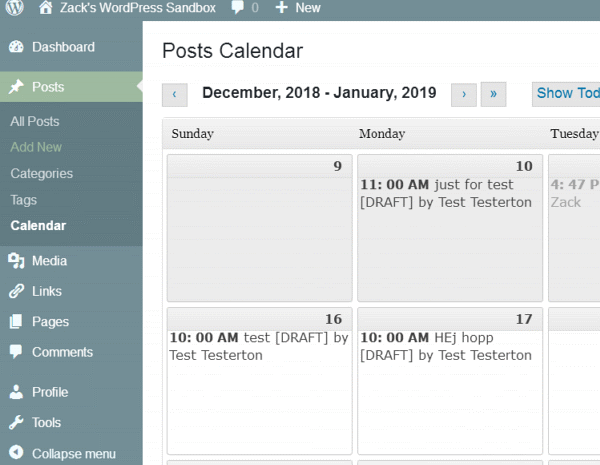Click the Show Today button
Screen dimensions: 600x465
[x=568, y=93]
